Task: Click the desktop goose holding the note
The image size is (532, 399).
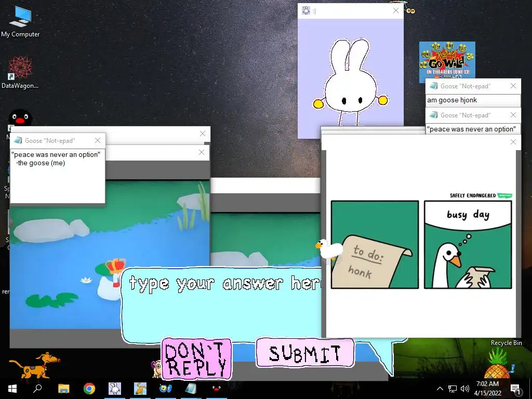Action: tap(329, 249)
